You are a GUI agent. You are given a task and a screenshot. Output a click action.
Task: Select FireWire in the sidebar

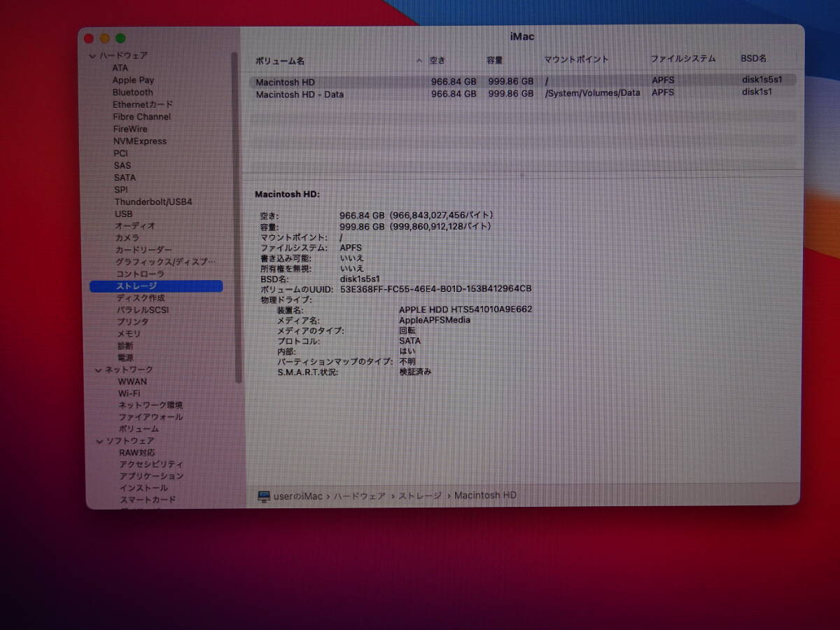click(x=130, y=129)
